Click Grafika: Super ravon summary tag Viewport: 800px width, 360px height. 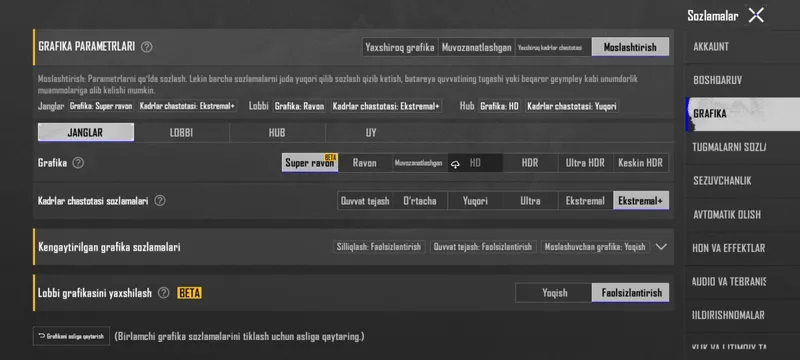point(101,107)
